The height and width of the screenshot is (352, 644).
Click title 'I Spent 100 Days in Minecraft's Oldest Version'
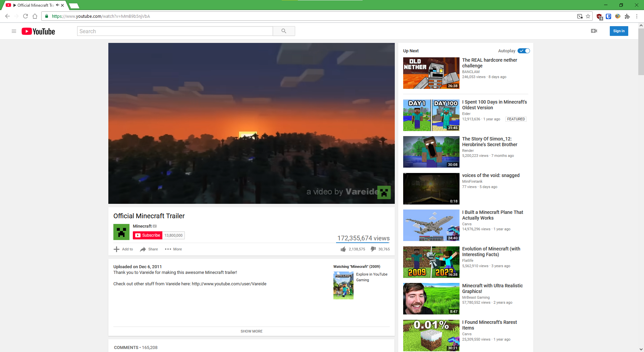(494, 105)
